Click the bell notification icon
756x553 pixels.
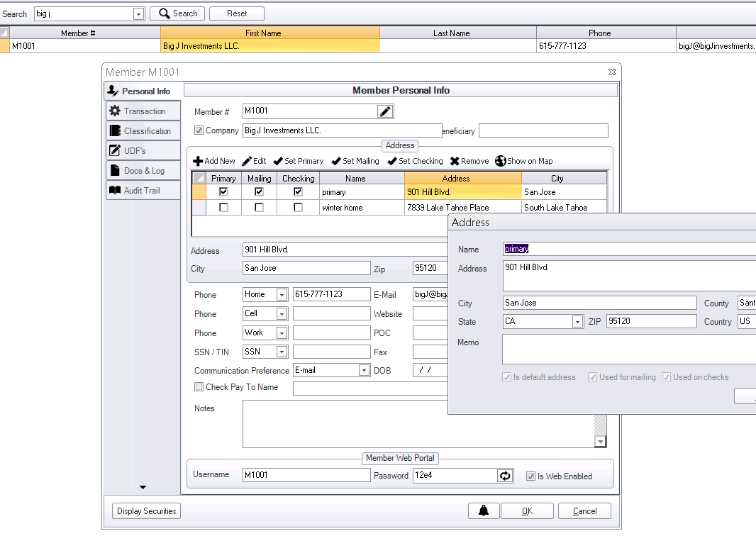(x=484, y=510)
